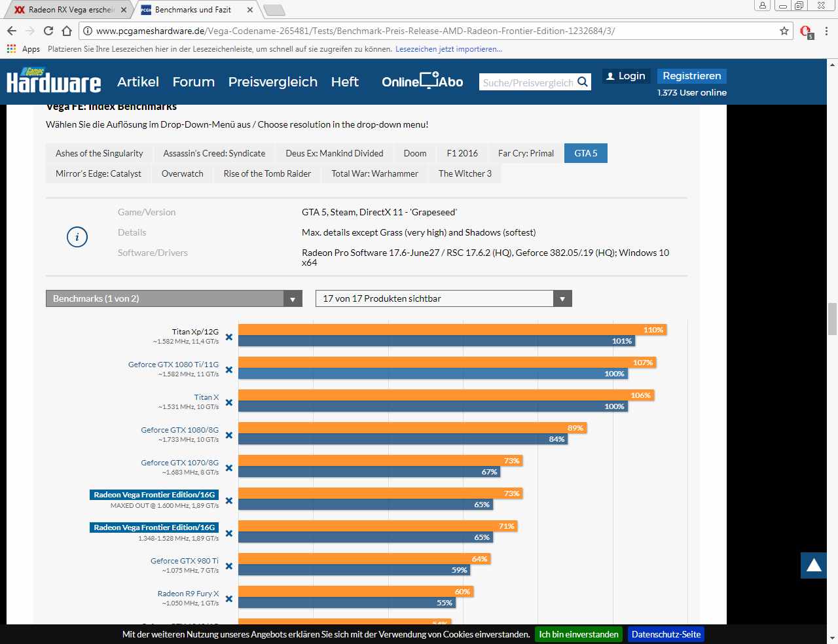
Task: Open the Forum menu
Action: (194, 82)
